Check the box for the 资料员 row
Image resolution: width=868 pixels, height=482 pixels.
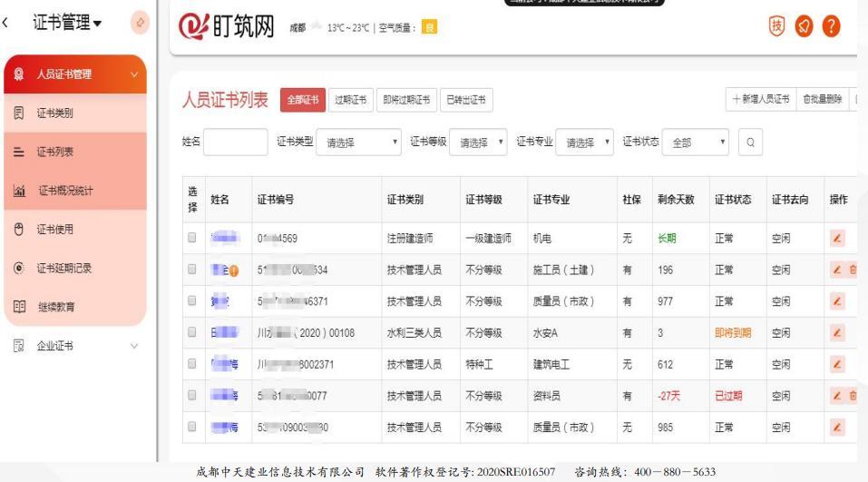(192, 396)
